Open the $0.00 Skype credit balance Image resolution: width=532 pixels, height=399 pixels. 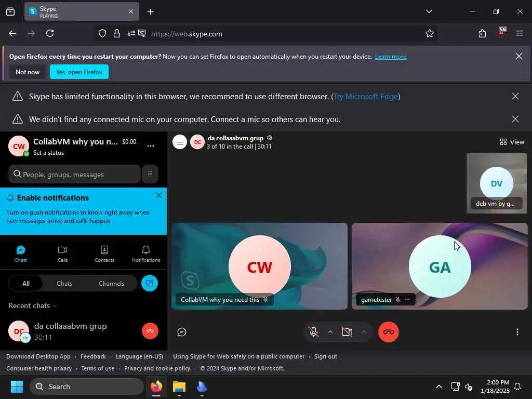point(129,142)
